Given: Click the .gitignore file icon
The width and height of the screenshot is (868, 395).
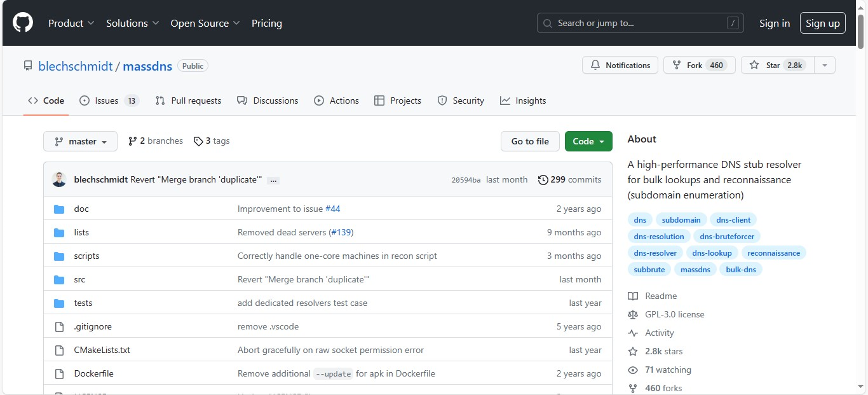Looking at the screenshot, I should pyautogui.click(x=59, y=326).
